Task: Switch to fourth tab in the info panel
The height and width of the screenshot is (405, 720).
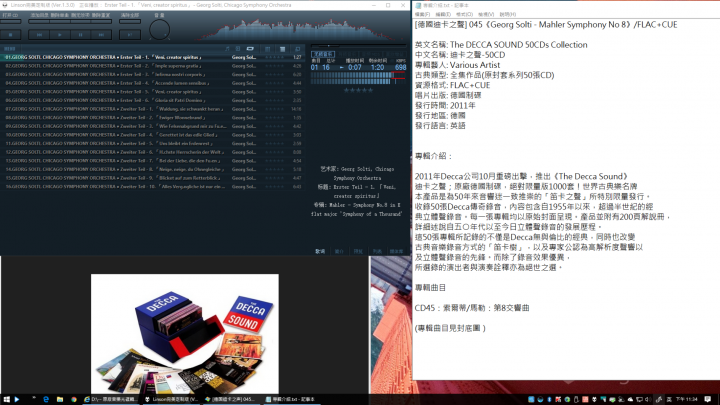Action: click(377, 251)
